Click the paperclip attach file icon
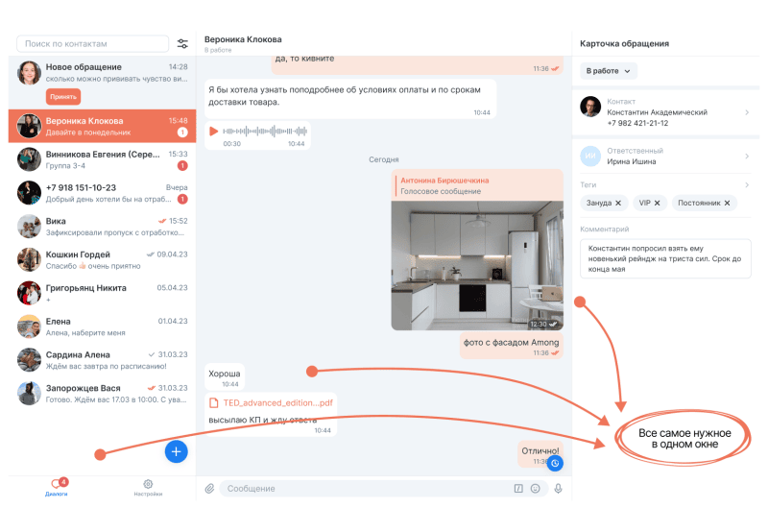Image resolution: width=768 pixels, height=532 pixels. click(209, 489)
